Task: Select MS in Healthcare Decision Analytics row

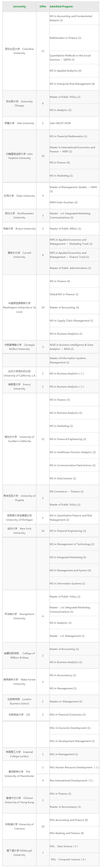Action: point(74,452)
